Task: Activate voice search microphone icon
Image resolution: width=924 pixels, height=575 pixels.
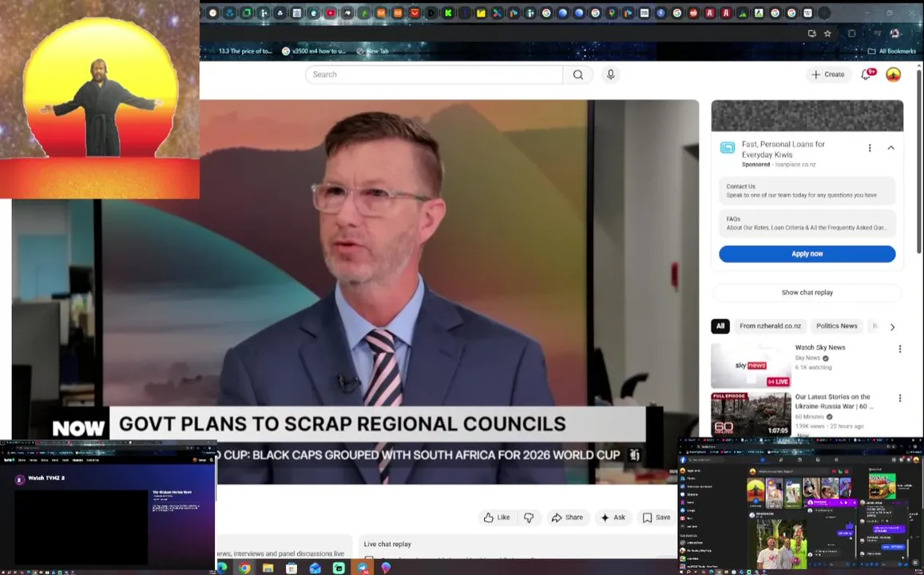Action: point(610,75)
